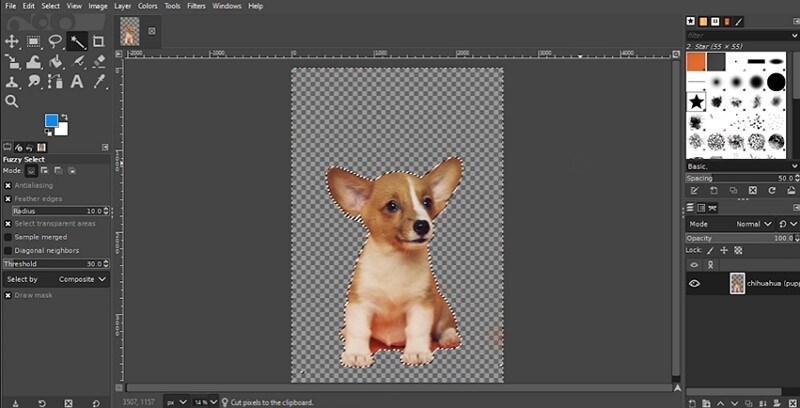800x408 pixels.
Task: Open the brush filter tag dropdown
Action: tap(795, 35)
